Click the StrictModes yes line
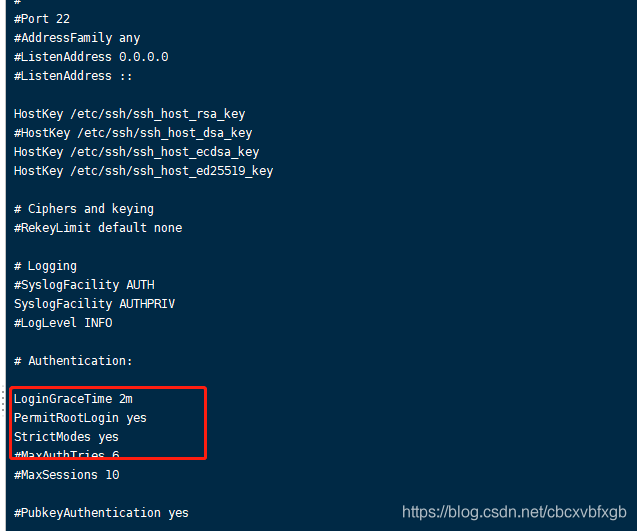 pyautogui.click(x=66, y=437)
